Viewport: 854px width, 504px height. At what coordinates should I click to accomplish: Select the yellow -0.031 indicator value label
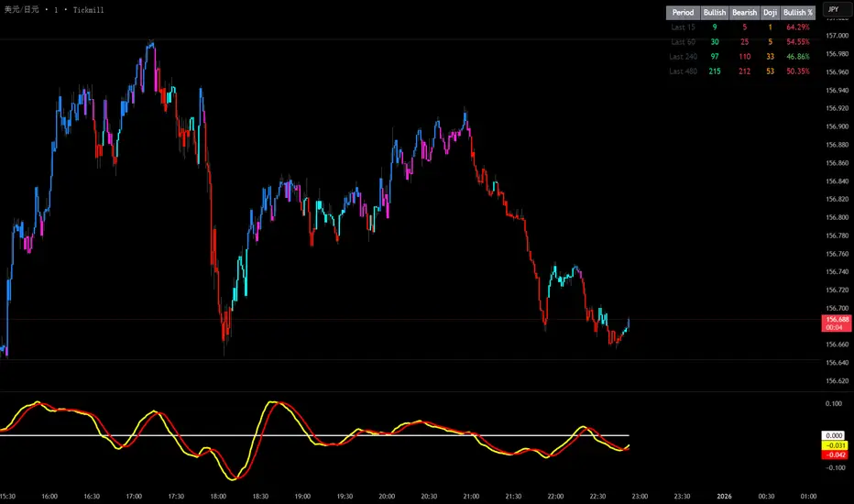835,445
